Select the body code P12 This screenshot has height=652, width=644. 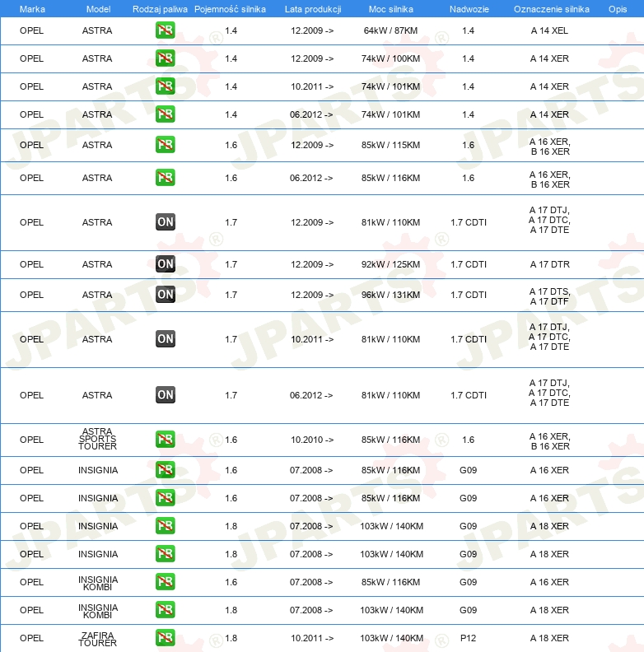468,638
